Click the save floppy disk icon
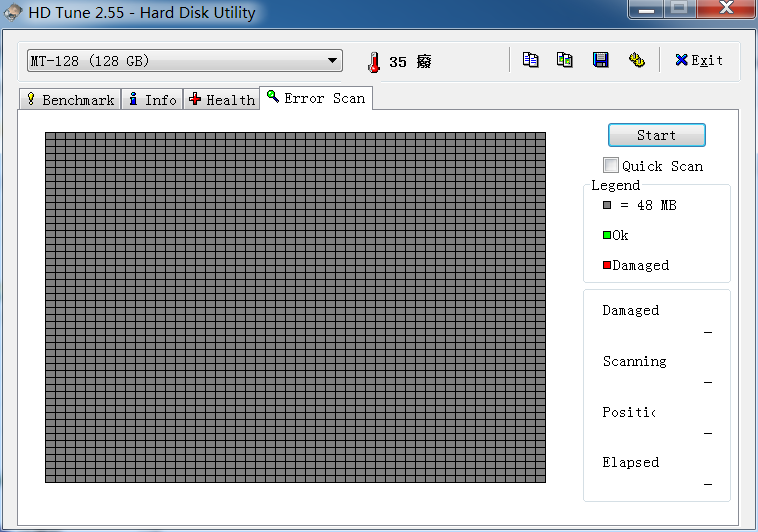The height and width of the screenshot is (532, 758). pos(600,60)
